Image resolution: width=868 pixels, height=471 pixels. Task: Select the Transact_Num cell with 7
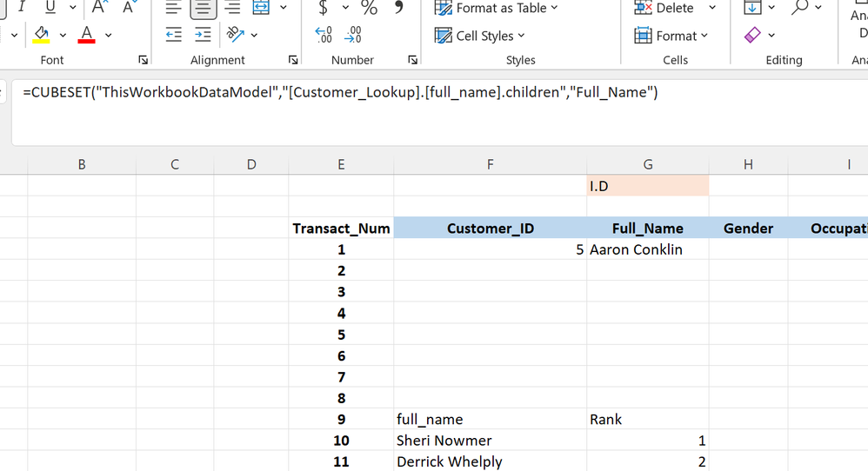[x=341, y=377]
